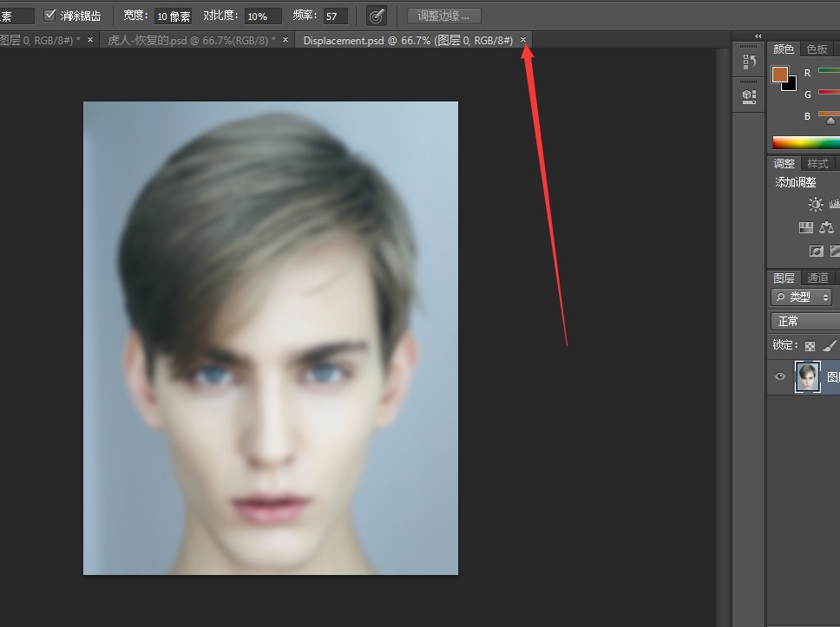Add a Hue/Saturation adjustment icon
The width and height of the screenshot is (840, 627).
click(805, 227)
